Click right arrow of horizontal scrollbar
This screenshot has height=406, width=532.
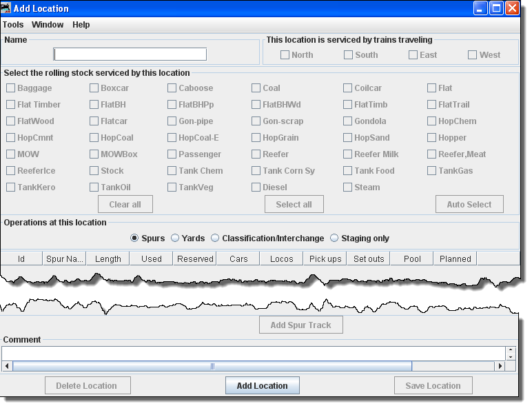(x=500, y=366)
